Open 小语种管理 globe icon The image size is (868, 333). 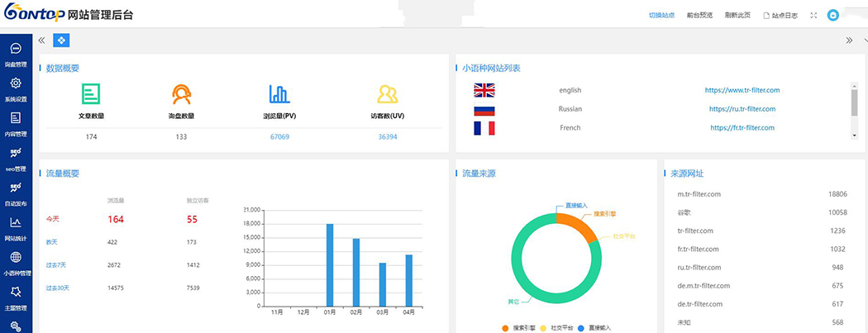(16, 262)
